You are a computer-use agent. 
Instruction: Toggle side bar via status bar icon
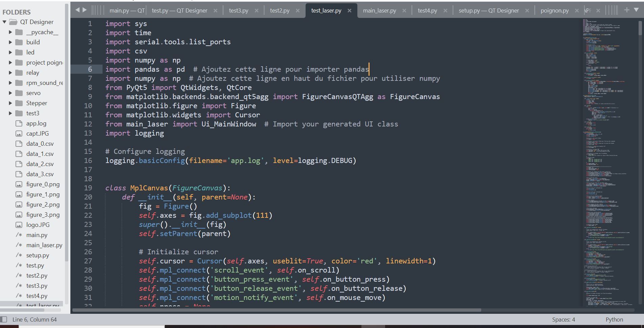(x=4, y=320)
